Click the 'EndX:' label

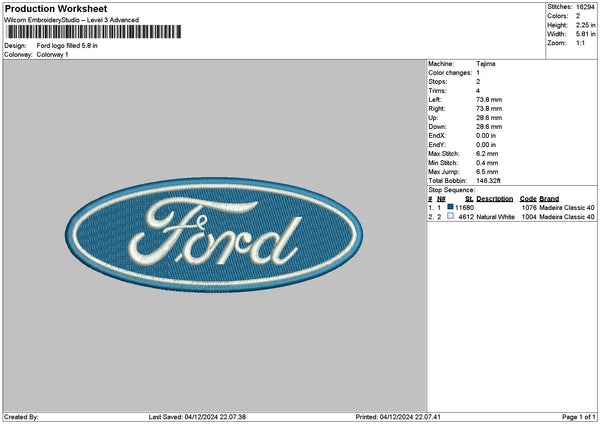coord(437,136)
